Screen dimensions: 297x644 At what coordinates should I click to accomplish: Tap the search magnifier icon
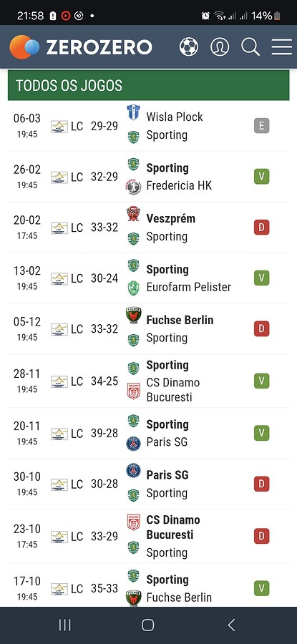coord(250,47)
